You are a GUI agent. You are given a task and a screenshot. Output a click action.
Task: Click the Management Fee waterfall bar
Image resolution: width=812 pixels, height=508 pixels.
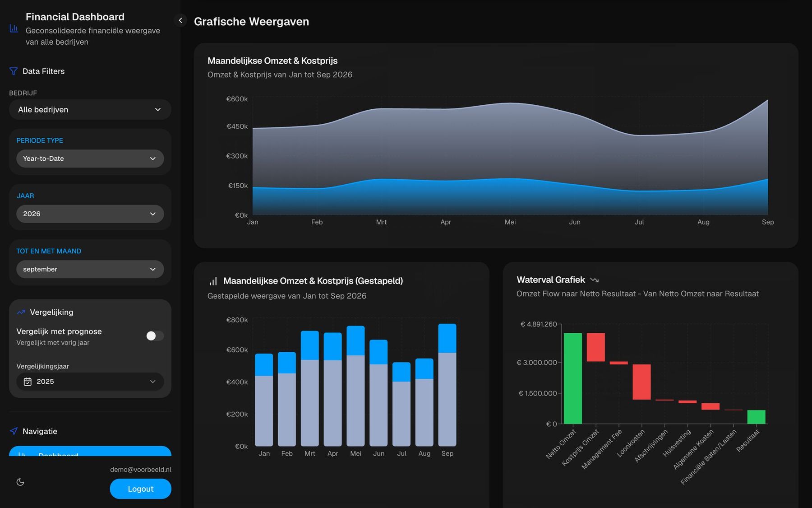click(618, 363)
